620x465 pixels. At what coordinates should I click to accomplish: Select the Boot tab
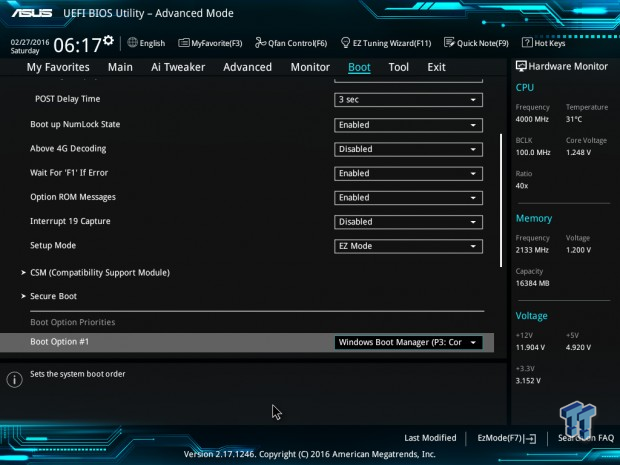(x=359, y=67)
